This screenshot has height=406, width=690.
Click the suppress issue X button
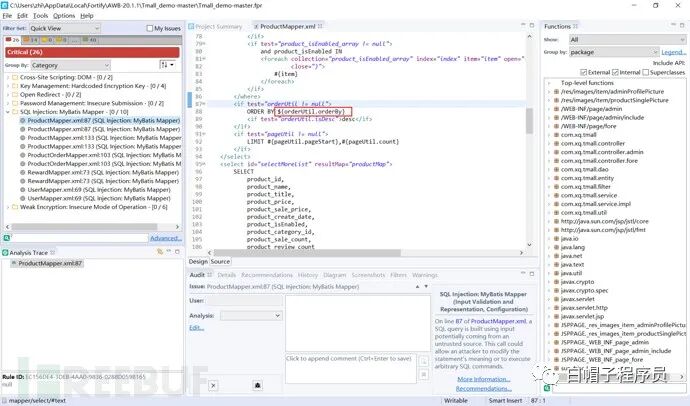213,386
